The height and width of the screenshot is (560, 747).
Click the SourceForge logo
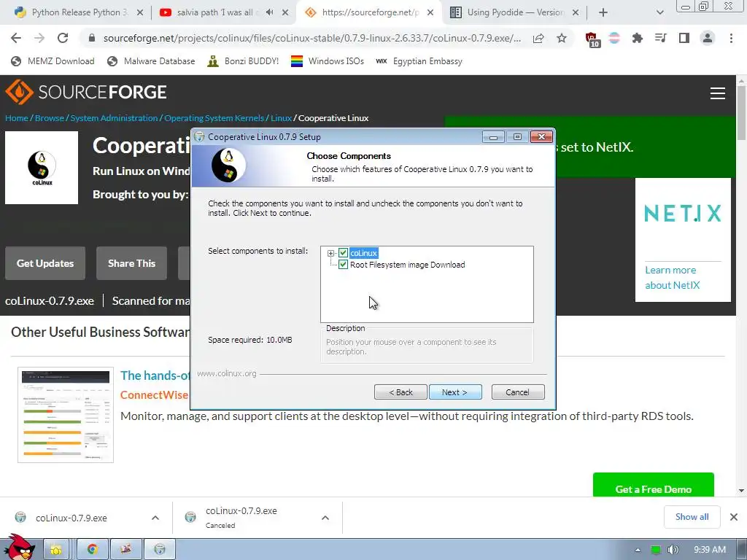tap(86, 91)
